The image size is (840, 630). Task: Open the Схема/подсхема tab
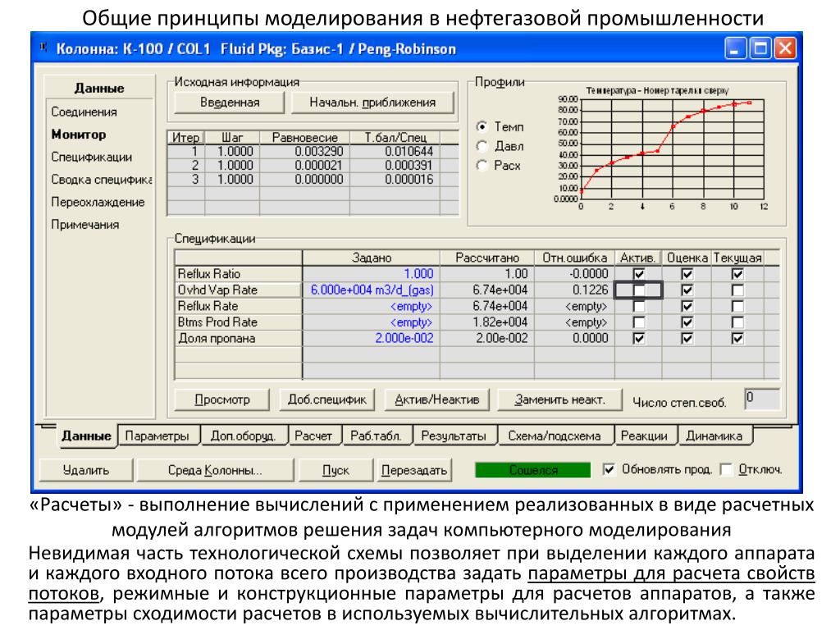pos(555,436)
